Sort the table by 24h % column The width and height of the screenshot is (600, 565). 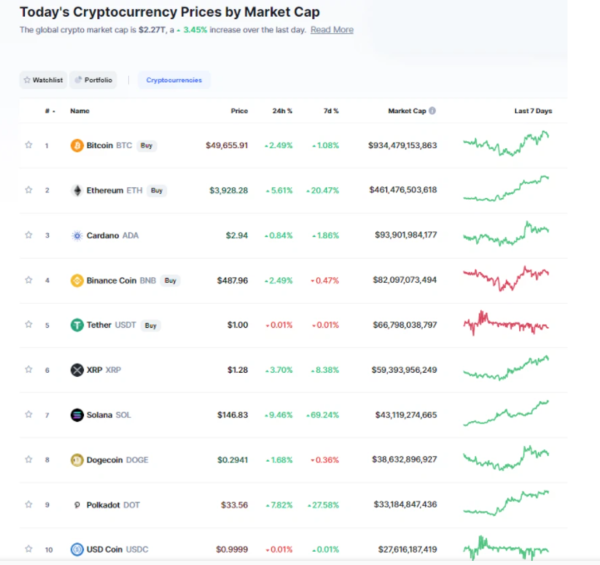(282, 111)
